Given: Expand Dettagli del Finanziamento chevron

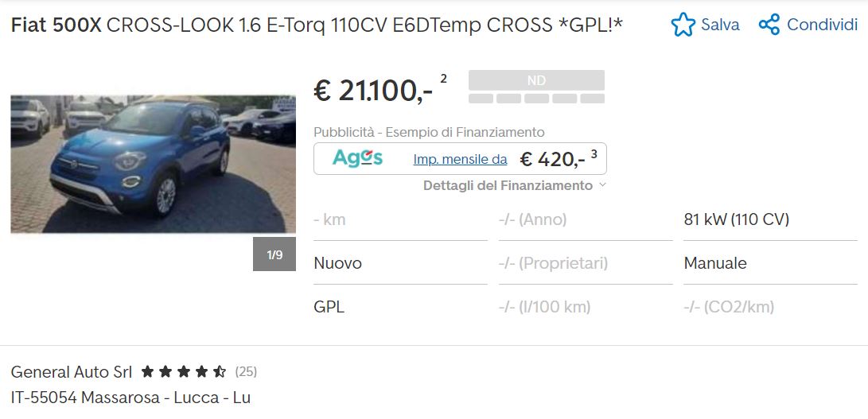Looking at the screenshot, I should point(603,185).
